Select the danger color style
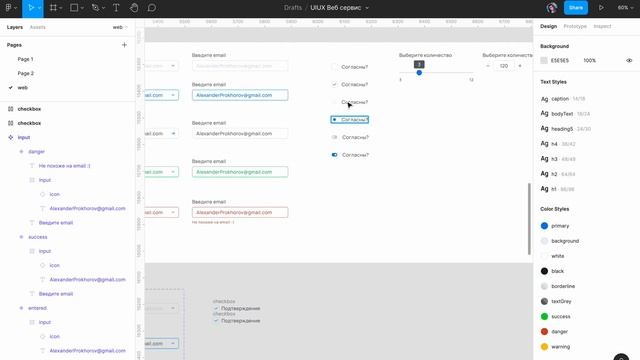 coord(554,331)
